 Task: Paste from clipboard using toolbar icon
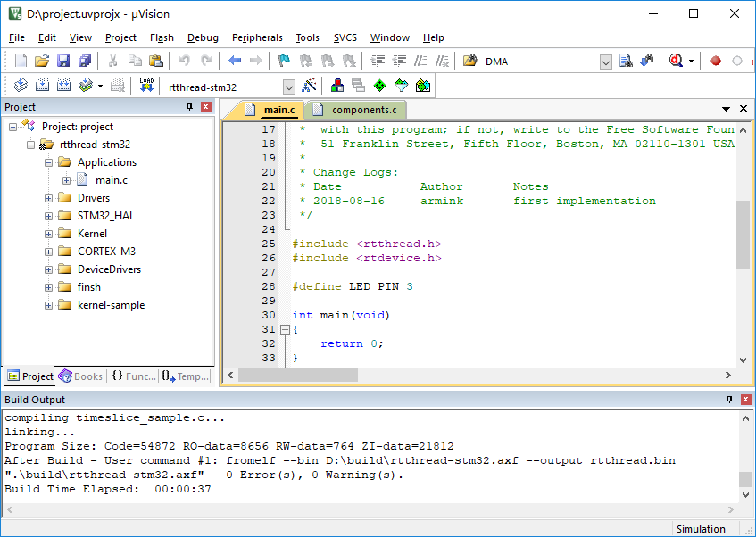click(155, 61)
